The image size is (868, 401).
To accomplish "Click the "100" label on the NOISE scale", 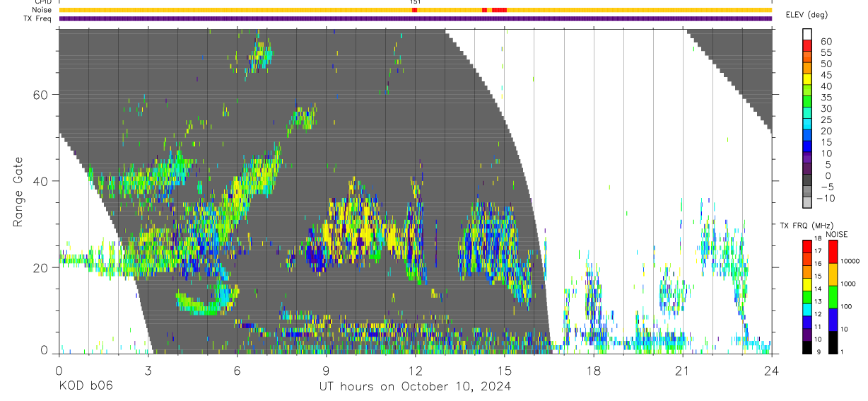I will pyautogui.click(x=846, y=306).
